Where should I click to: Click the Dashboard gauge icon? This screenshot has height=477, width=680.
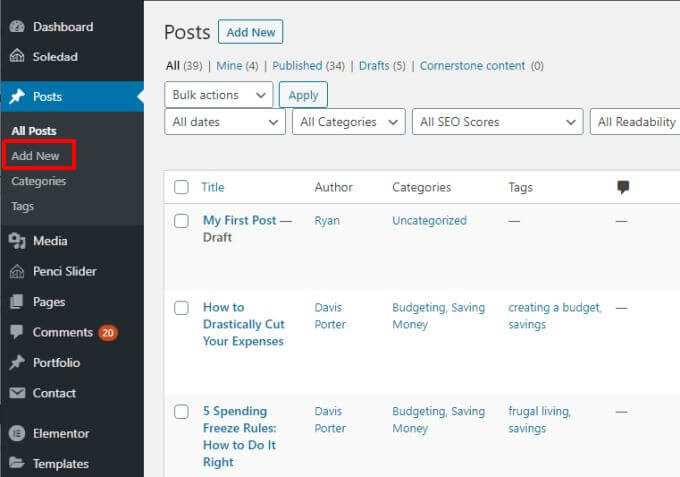tap(17, 27)
